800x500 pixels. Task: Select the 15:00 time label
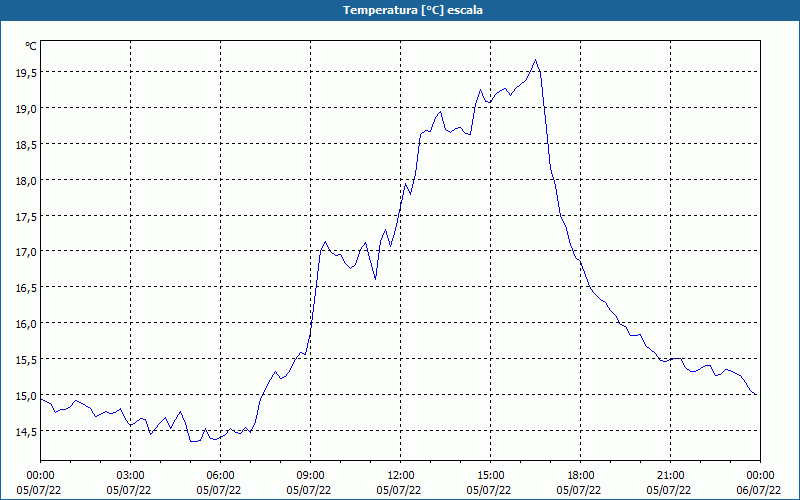(x=490, y=476)
